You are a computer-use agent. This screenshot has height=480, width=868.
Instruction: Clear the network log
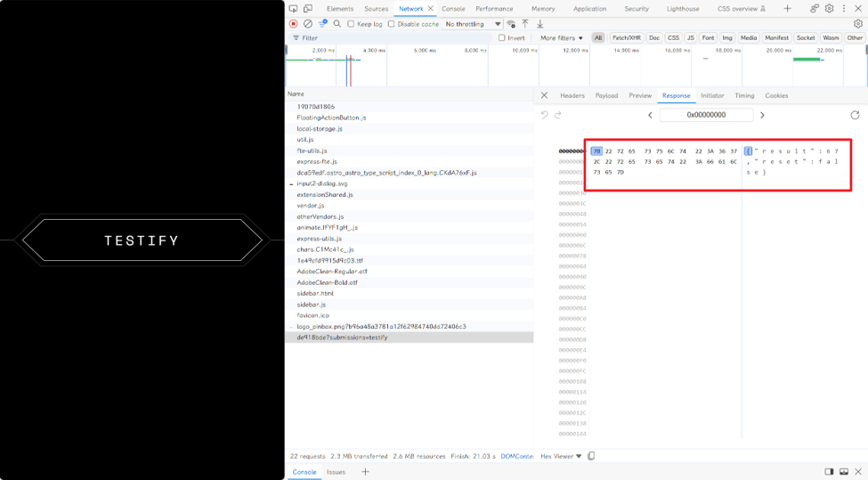pyautogui.click(x=308, y=24)
